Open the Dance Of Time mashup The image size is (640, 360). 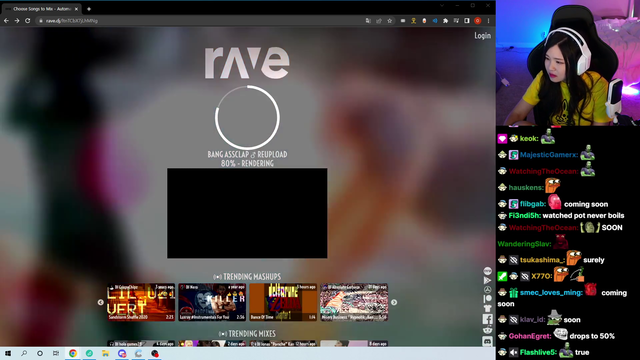(283, 302)
